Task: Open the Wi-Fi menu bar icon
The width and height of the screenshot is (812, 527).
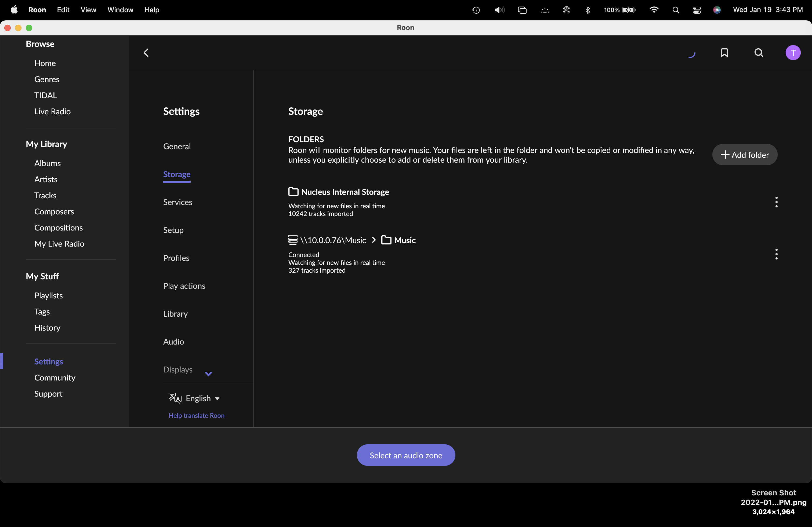Action: (654, 10)
